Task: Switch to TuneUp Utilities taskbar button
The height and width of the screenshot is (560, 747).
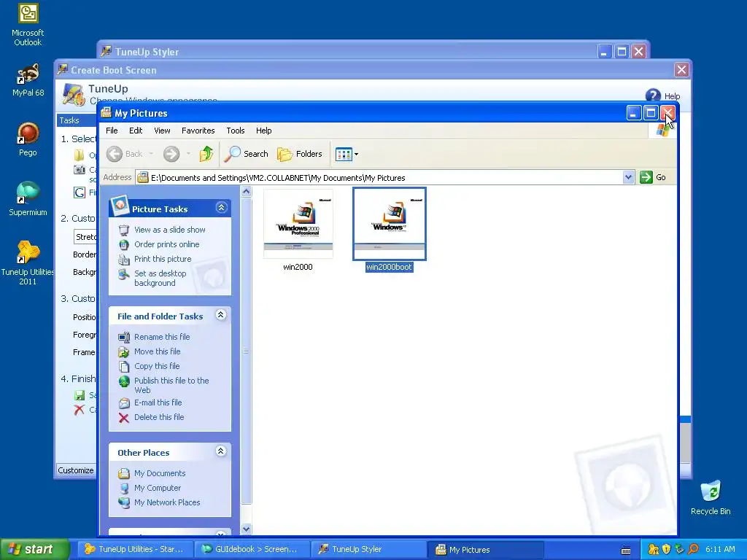Action: [x=134, y=549]
